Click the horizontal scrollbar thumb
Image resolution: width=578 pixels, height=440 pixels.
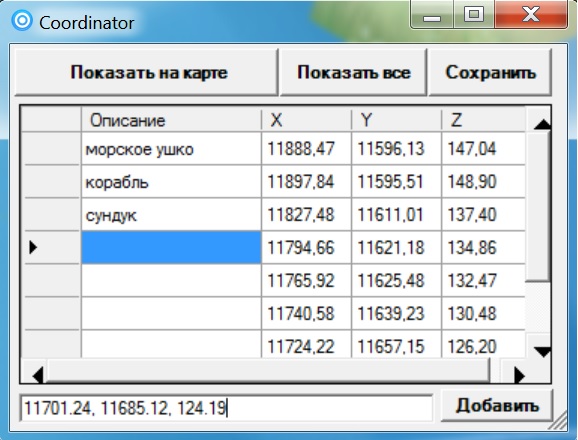268,371
